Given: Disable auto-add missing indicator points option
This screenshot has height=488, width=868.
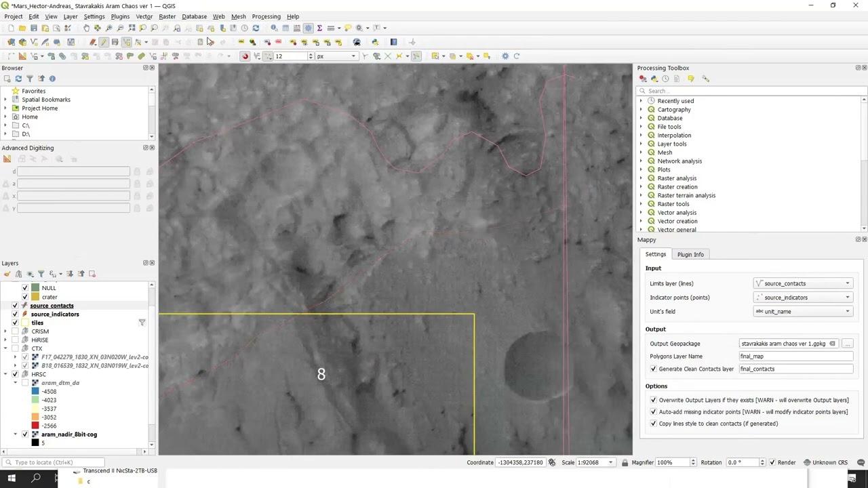Looking at the screenshot, I should [653, 411].
